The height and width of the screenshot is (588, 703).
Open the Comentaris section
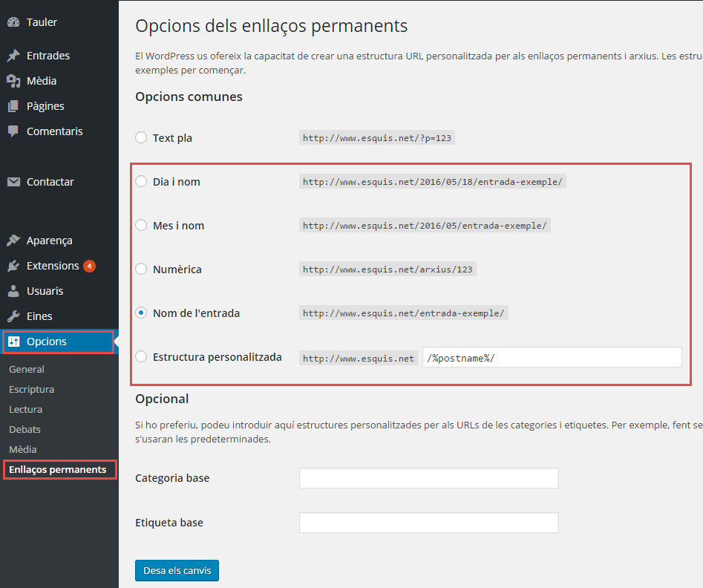click(55, 131)
